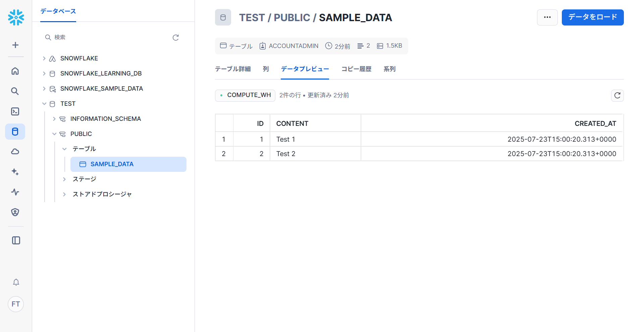
Task: Expand the ストアドプロシージャ folder
Action: pyautogui.click(x=64, y=194)
